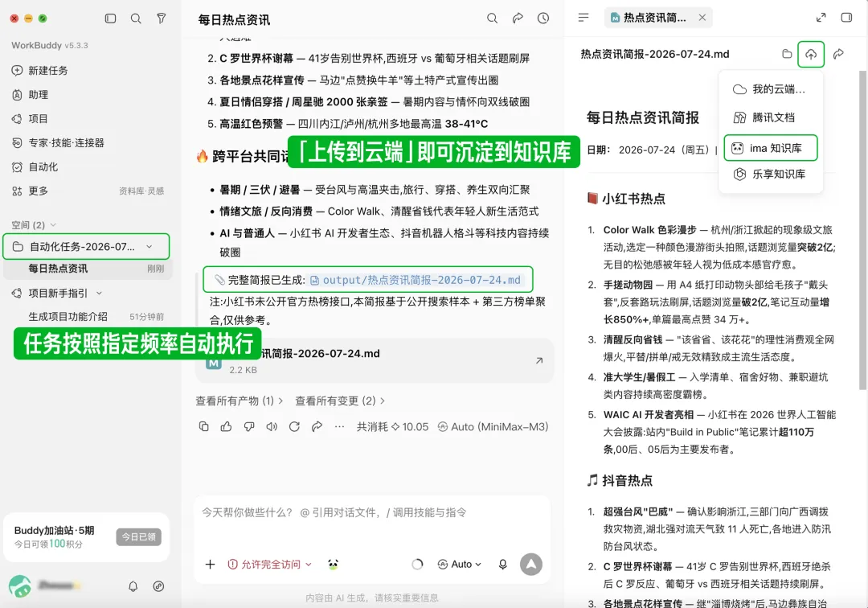This screenshot has width=868, height=608.
Task: Click the 今日已领 button
Action: tap(138, 536)
